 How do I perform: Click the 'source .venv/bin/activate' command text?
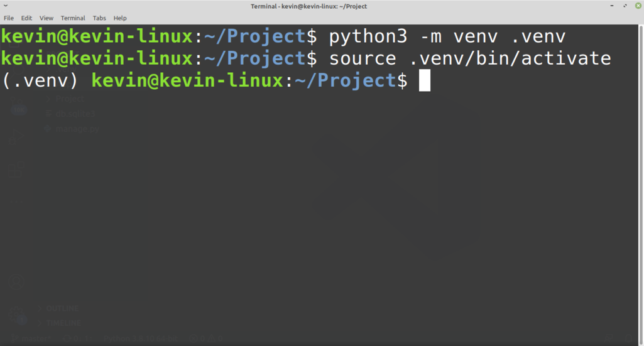[470, 58]
